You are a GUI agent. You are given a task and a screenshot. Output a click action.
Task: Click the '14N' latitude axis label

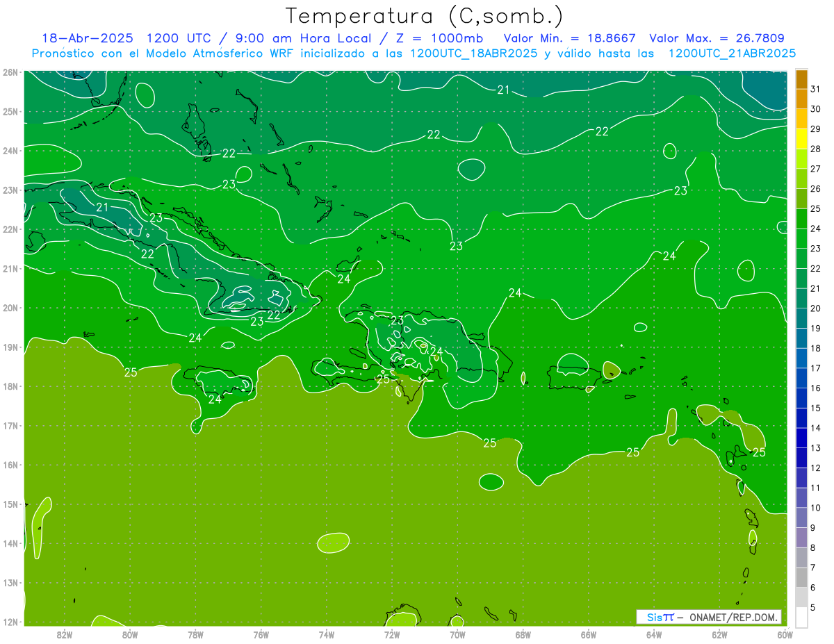[x=10, y=543]
